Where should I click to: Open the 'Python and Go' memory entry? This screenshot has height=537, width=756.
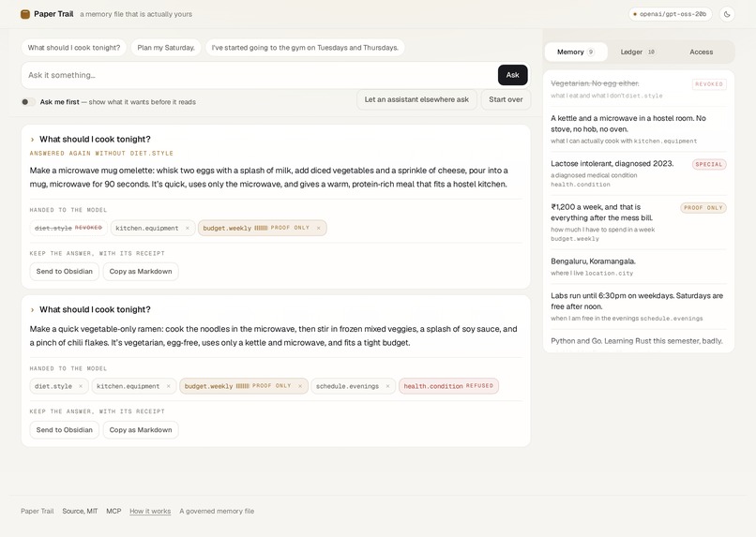tap(639, 341)
